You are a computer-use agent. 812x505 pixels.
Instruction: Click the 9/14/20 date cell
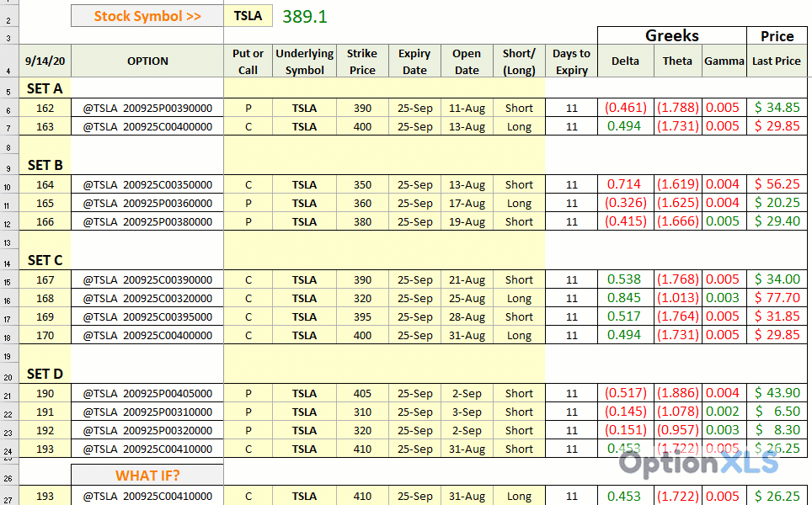tap(45, 61)
